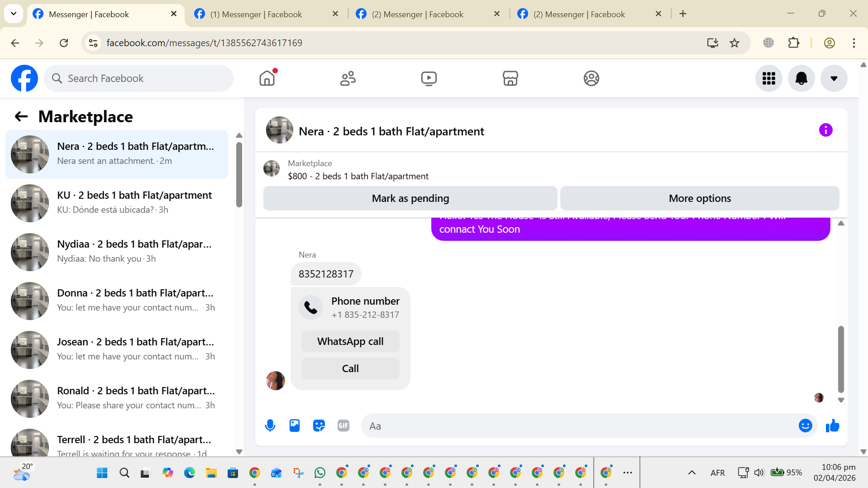Choose a sticker with the sticker icon
Image resolution: width=868 pixels, height=488 pixels.
click(x=319, y=426)
